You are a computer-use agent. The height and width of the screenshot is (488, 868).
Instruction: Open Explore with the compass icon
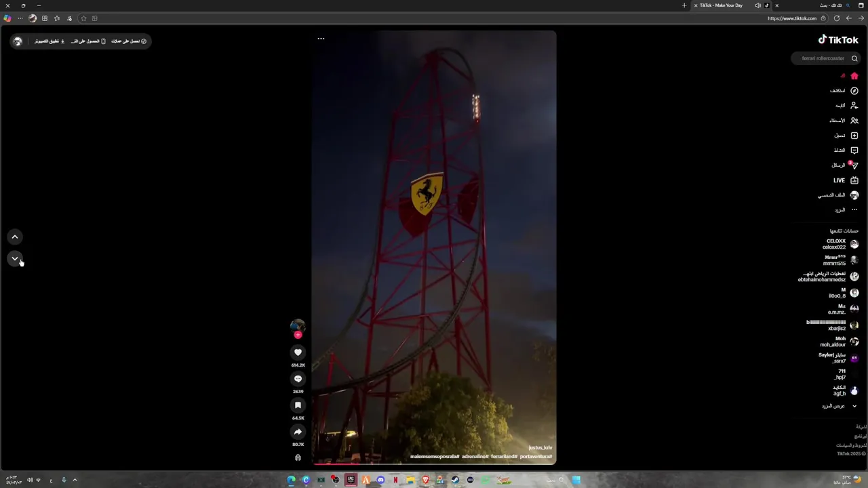tap(854, 91)
